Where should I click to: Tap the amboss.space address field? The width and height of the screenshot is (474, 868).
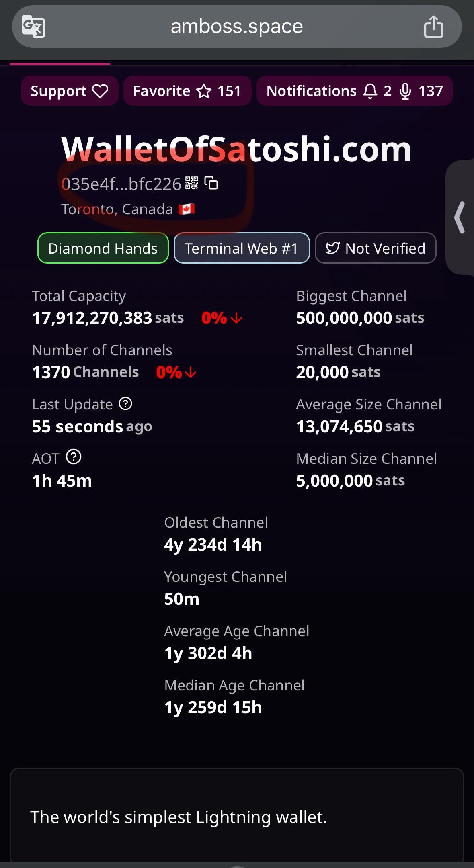click(237, 27)
